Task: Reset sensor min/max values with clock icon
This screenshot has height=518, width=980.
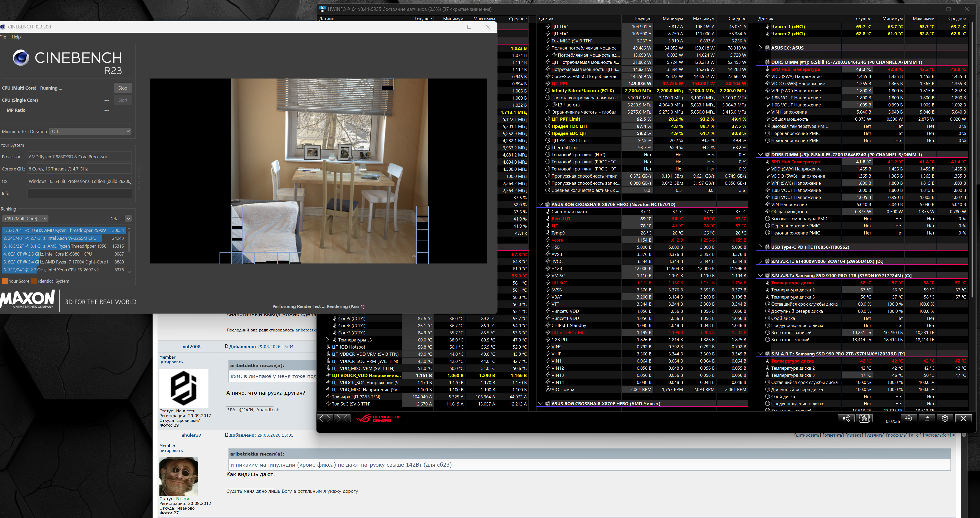Action: (x=909, y=418)
